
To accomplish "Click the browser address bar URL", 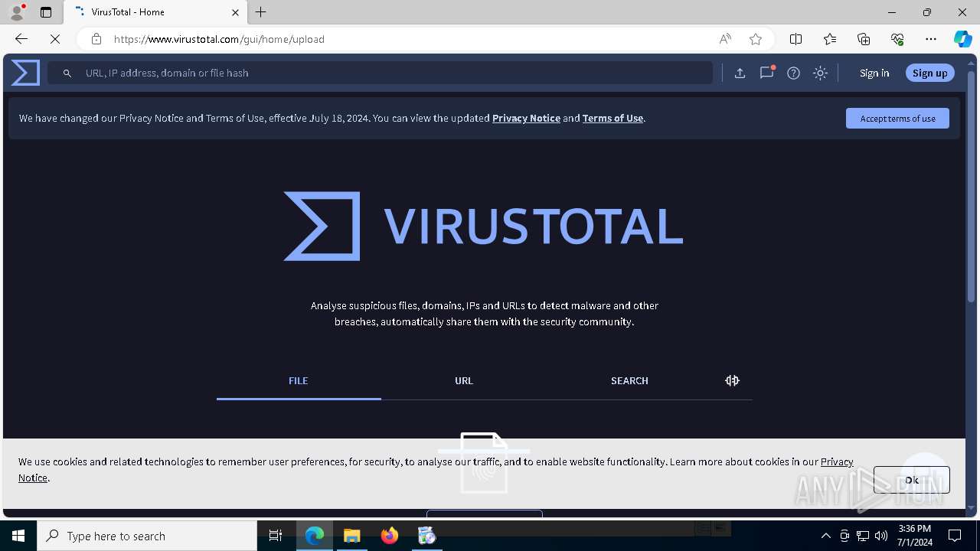I will [x=219, y=39].
